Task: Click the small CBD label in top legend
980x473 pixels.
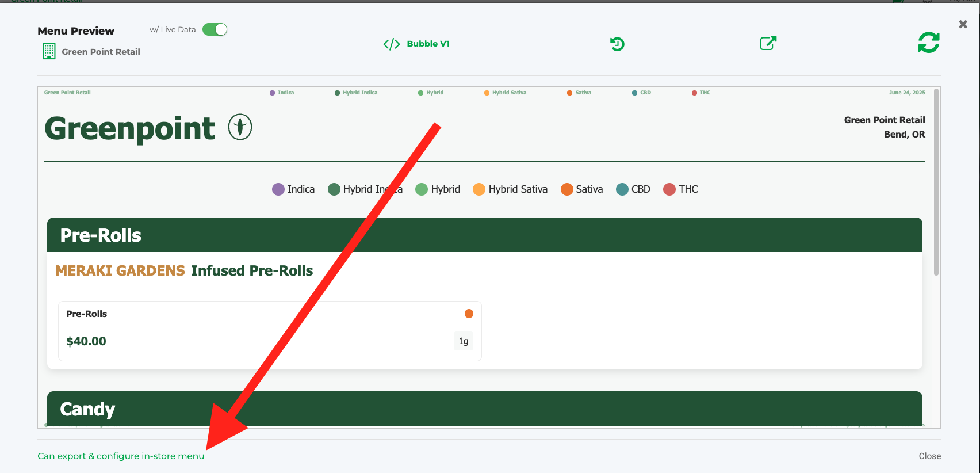Action: [x=645, y=93]
